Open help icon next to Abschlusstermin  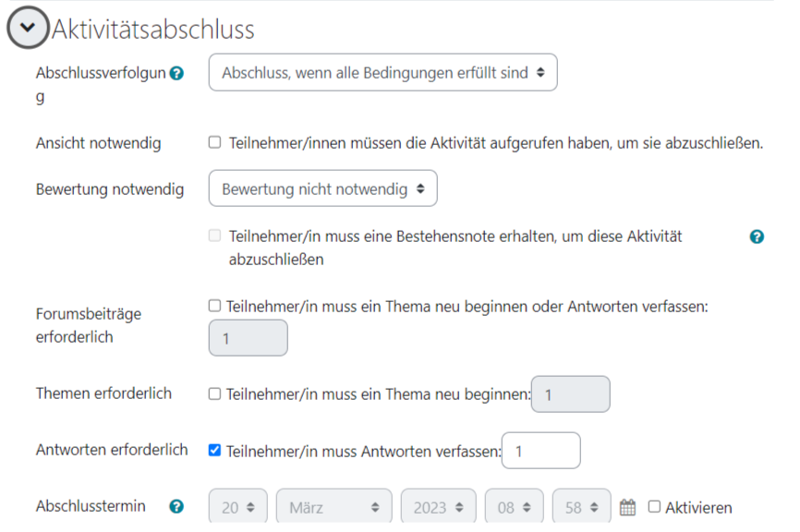tap(176, 506)
